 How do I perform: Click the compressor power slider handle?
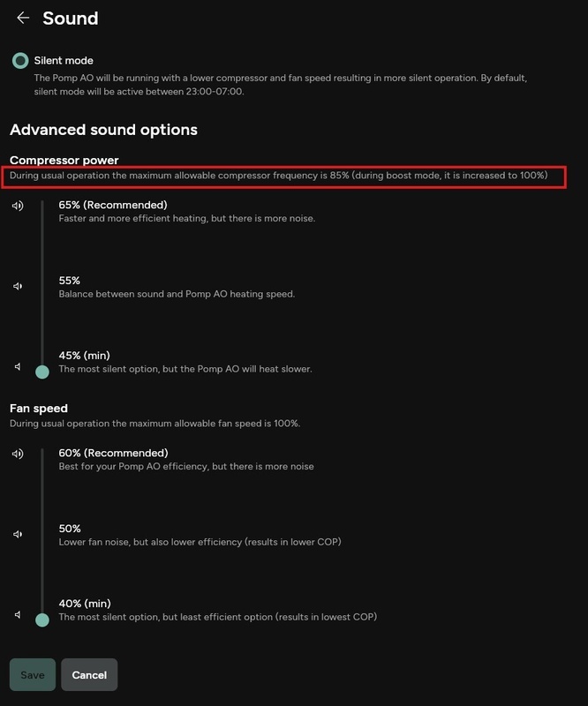(42, 372)
